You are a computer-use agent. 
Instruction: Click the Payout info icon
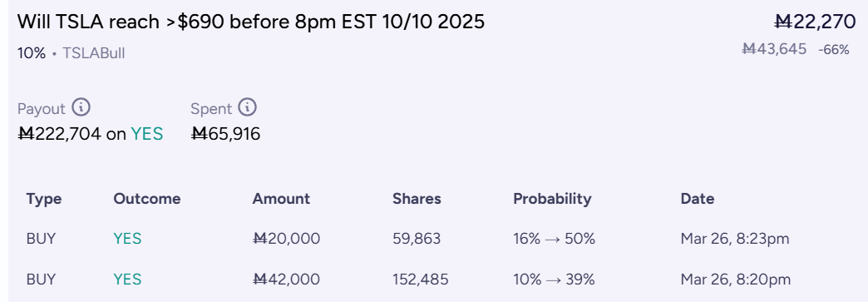pyautogui.click(x=81, y=107)
